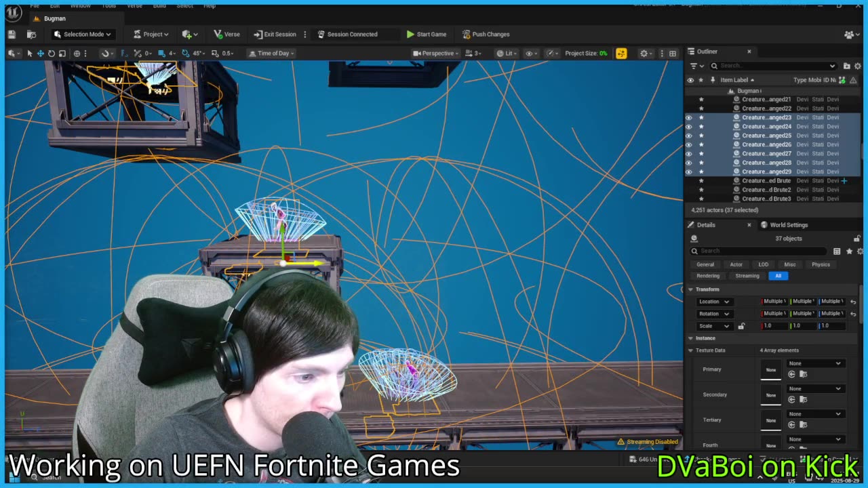The width and height of the screenshot is (868, 488).
Task: Click Start Game button
Action: coord(426,34)
